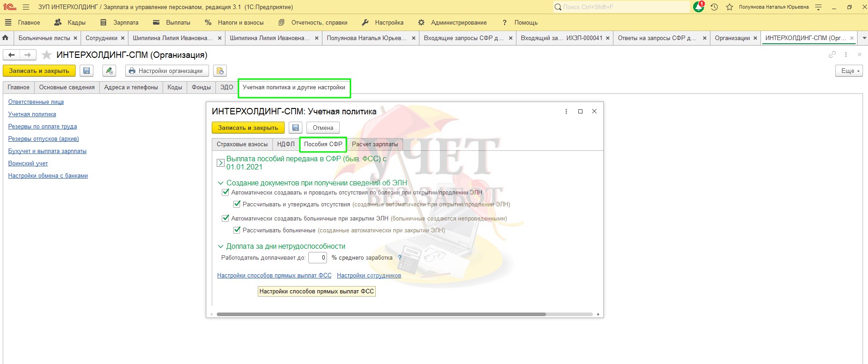Toggle Рассчитывать больничные checkbox
868x364 pixels.
click(237, 230)
